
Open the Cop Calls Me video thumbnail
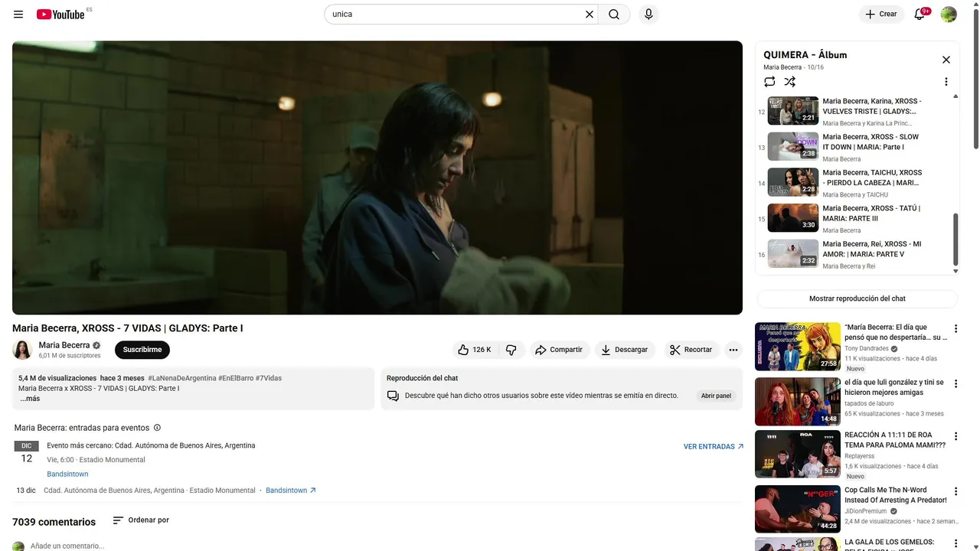pos(798,509)
